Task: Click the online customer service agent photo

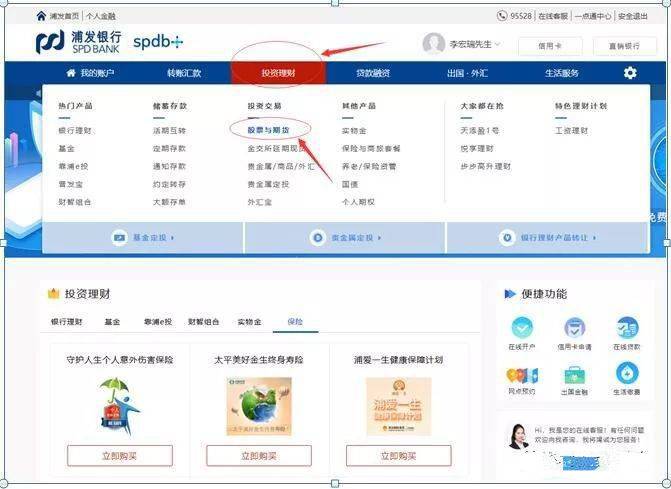Action: coord(518,436)
